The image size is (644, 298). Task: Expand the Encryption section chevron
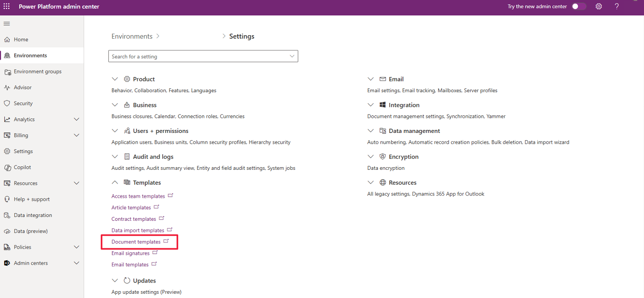coord(371,157)
